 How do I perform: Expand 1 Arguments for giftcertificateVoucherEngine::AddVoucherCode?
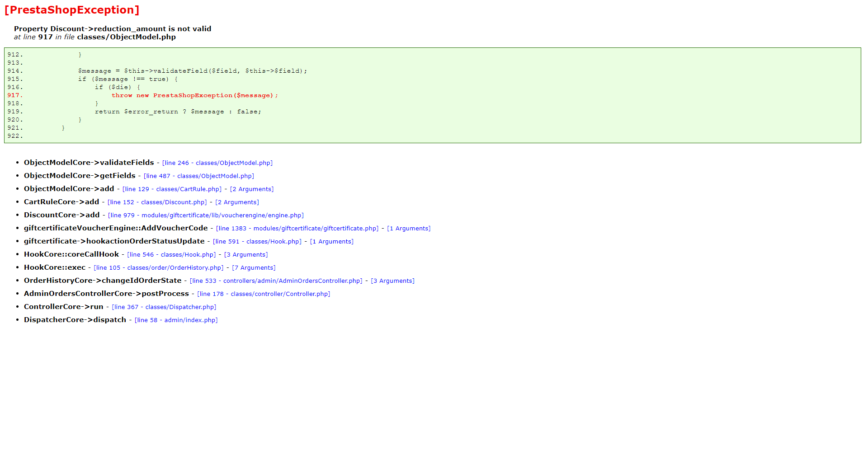coord(409,229)
